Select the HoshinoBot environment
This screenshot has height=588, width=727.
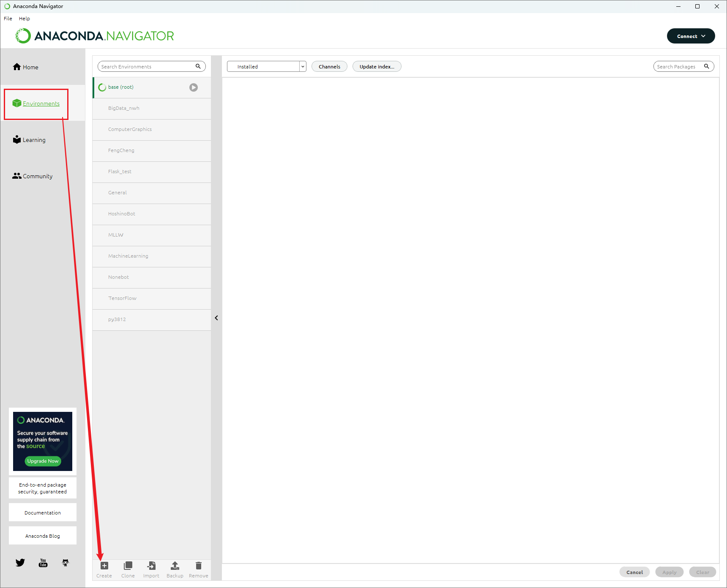coord(152,214)
